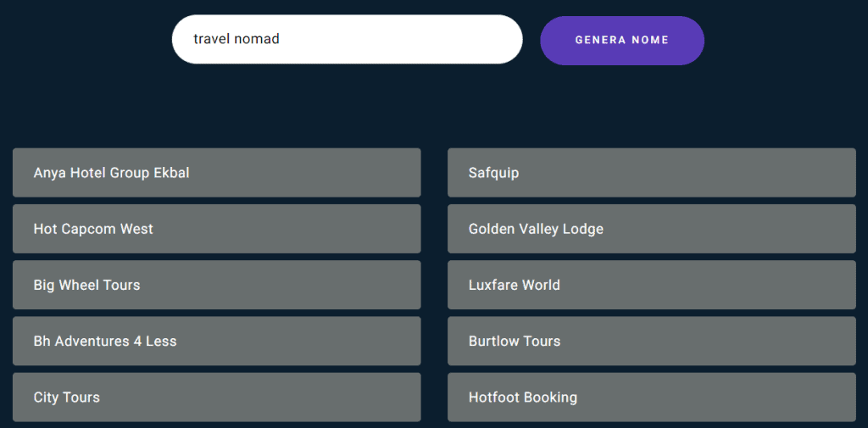Choose the 'Safquip' name card
Viewport: 868px width, 428px height.
(x=651, y=173)
